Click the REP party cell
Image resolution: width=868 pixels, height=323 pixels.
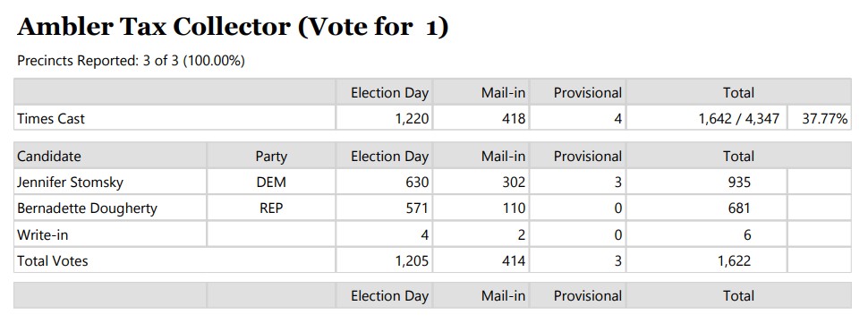pos(271,208)
